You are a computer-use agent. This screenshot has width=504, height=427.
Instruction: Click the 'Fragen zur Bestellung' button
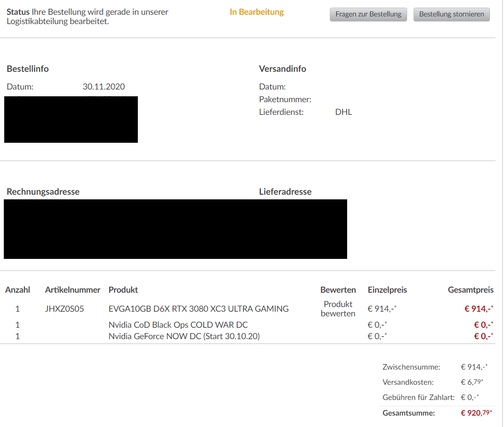point(368,14)
